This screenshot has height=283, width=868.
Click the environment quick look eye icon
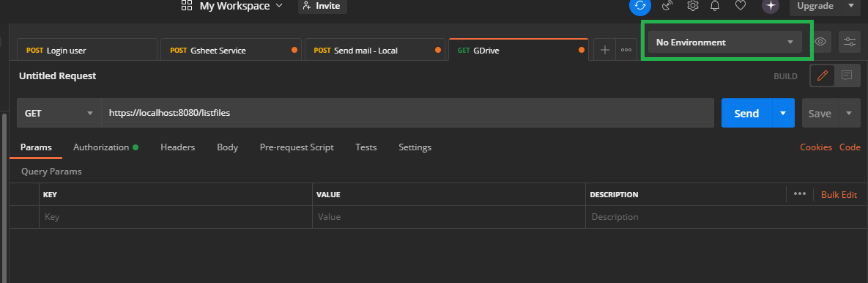(x=820, y=42)
